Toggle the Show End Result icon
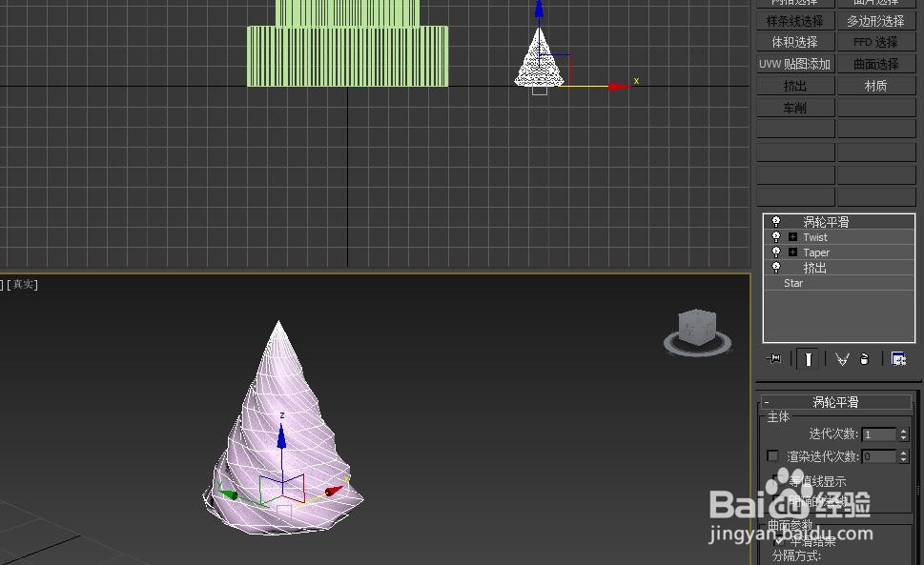Viewport: 924px width, 565px height. 809,358
